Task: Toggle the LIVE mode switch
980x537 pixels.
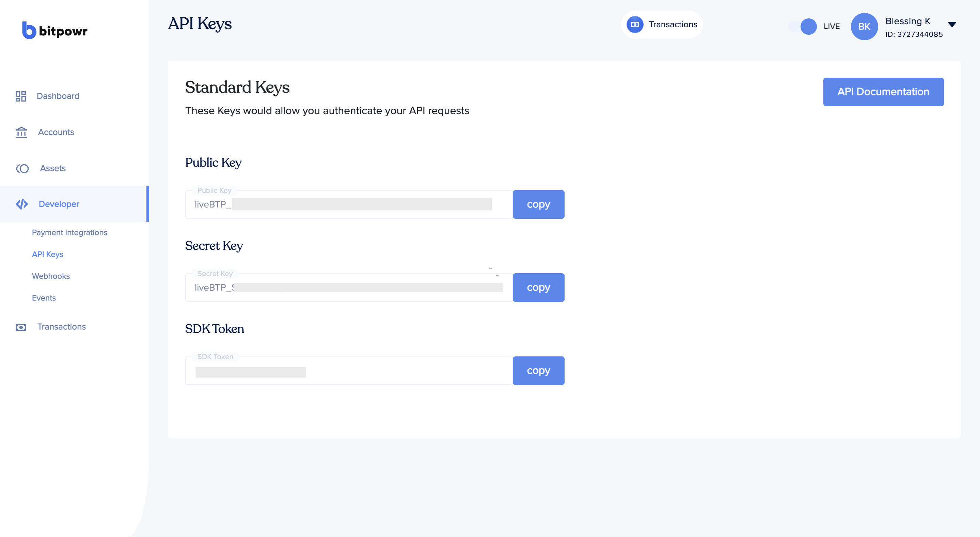Action: click(x=803, y=27)
